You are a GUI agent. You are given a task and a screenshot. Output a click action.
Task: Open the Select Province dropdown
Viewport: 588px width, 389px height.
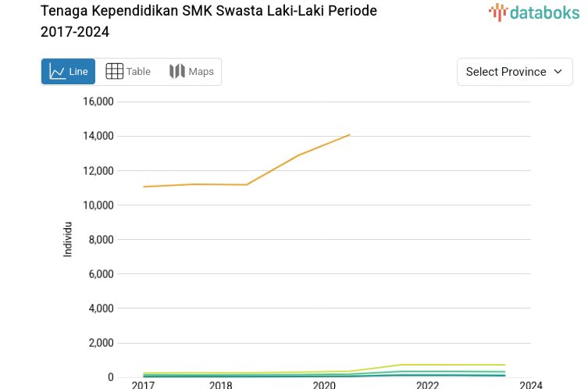point(515,72)
